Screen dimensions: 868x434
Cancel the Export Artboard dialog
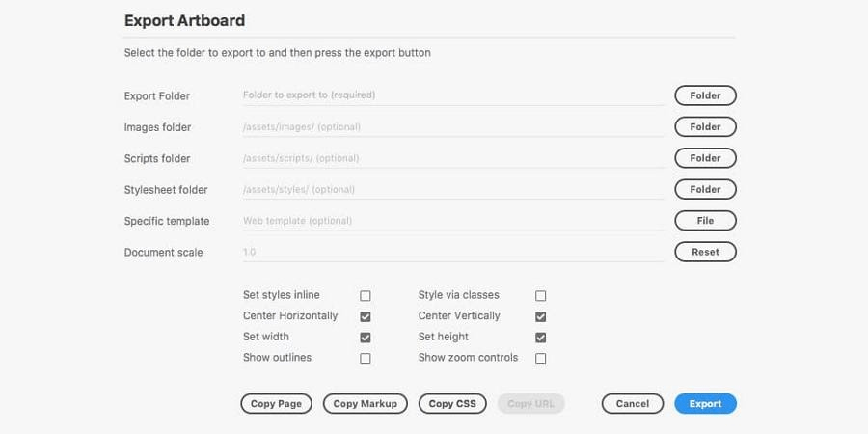tap(633, 404)
